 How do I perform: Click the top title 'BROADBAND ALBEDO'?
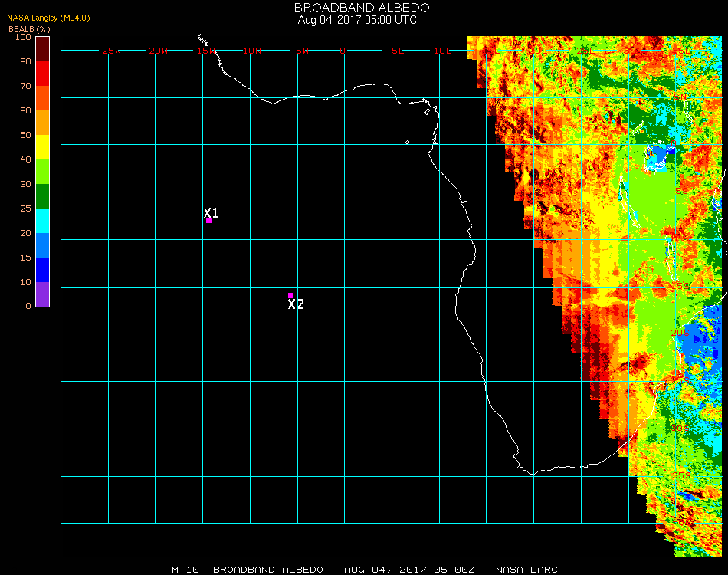pos(362,8)
